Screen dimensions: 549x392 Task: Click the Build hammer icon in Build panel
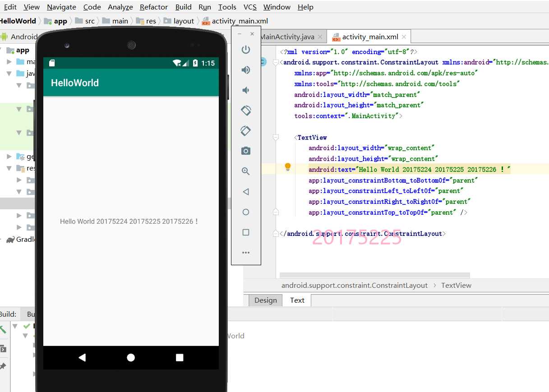pos(3,329)
